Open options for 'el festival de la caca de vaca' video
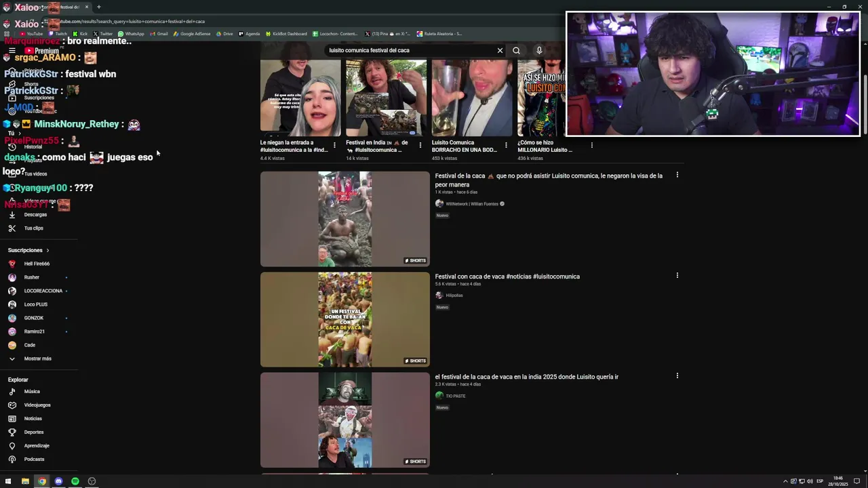 point(677,375)
